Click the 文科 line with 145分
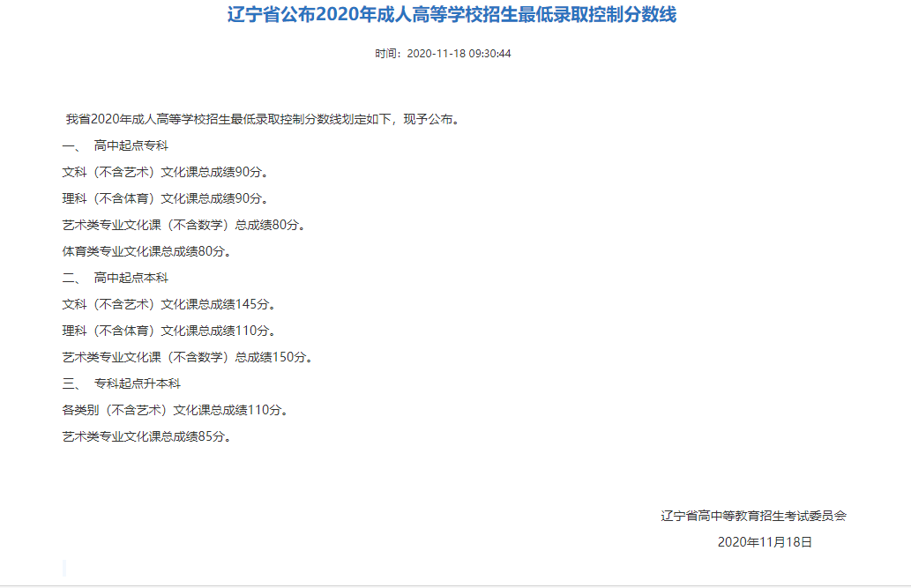Viewport: 911px width, 588px height. [x=168, y=304]
